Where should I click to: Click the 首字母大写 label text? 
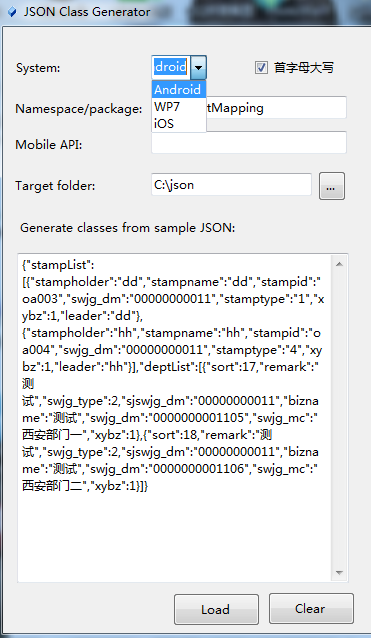tap(304, 68)
